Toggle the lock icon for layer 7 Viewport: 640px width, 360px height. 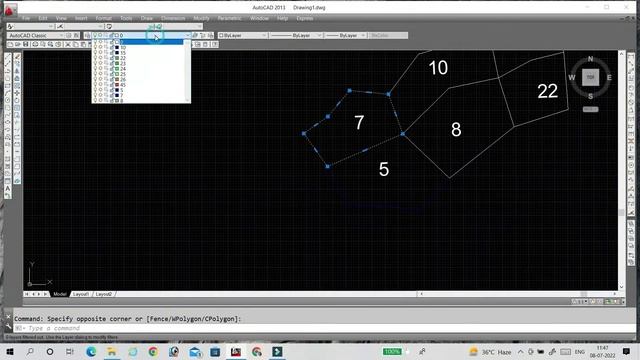click(111, 96)
